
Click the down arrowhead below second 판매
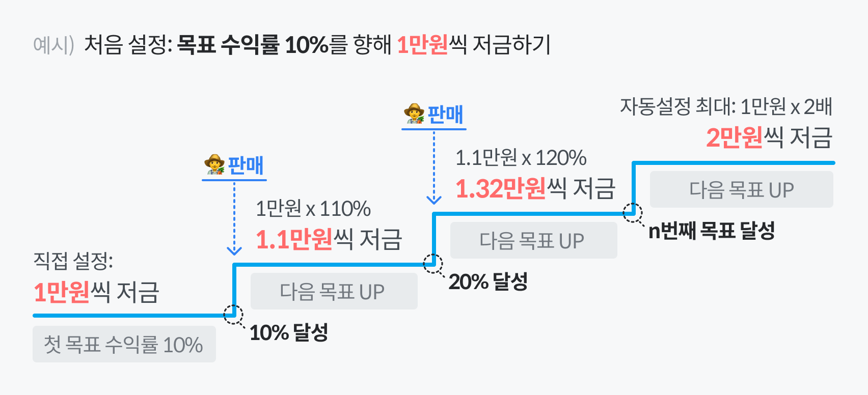click(x=434, y=200)
